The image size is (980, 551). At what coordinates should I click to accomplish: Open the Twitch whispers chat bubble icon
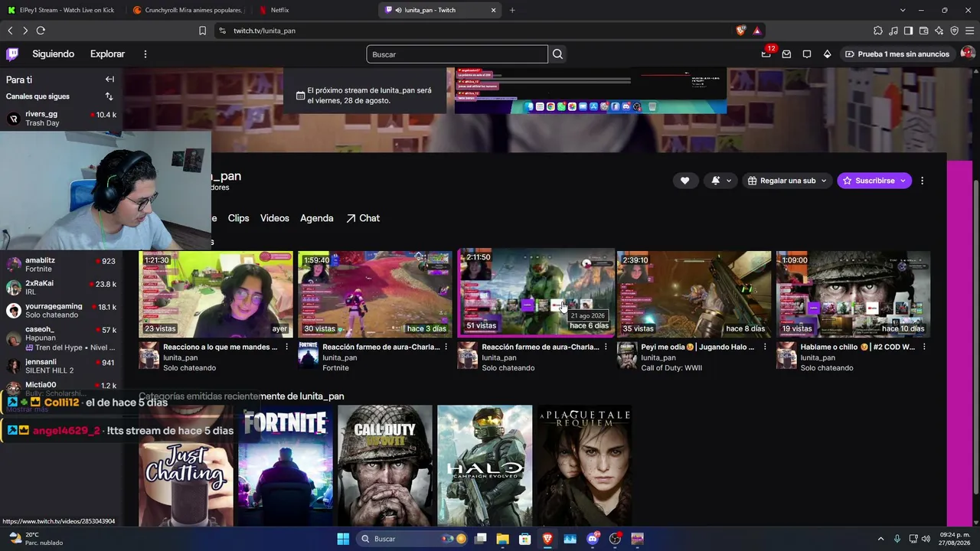pos(807,54)
